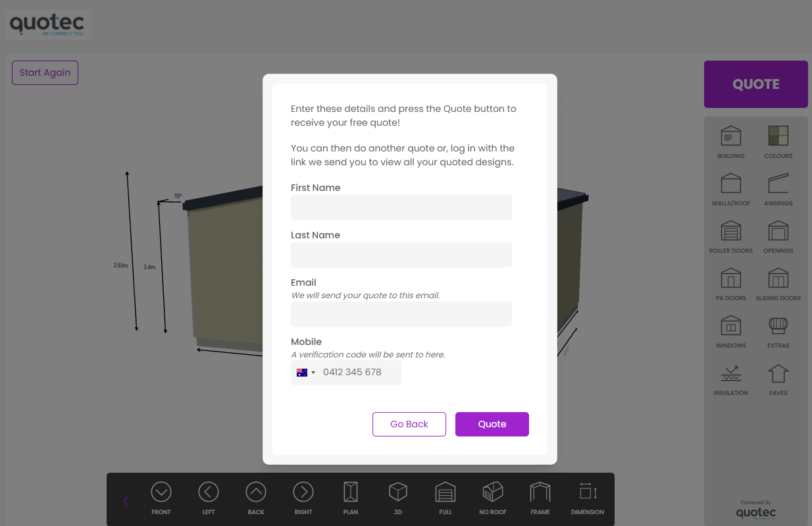Toggle the No Roof display
812x526 pixels.
coord(493,492)
